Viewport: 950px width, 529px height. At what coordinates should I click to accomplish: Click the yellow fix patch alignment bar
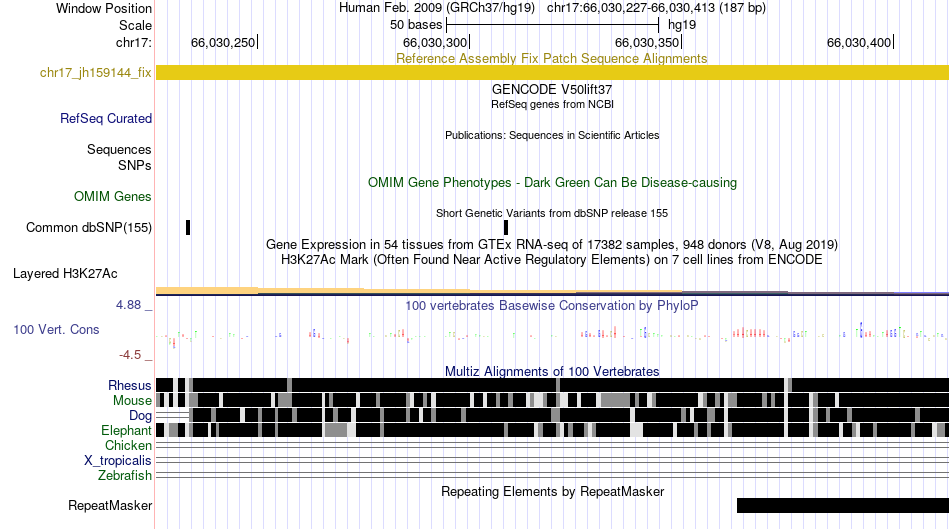pos(552,73)
